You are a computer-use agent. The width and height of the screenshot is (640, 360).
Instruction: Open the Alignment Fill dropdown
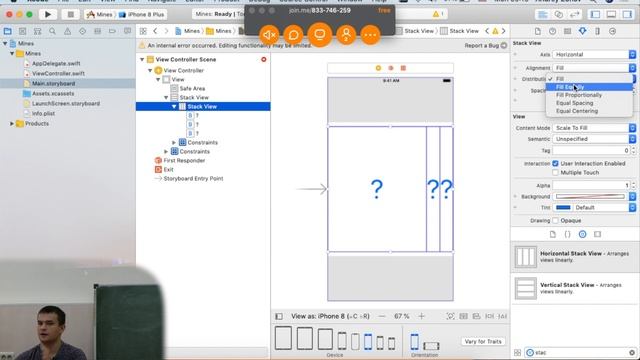coord(594,68)
